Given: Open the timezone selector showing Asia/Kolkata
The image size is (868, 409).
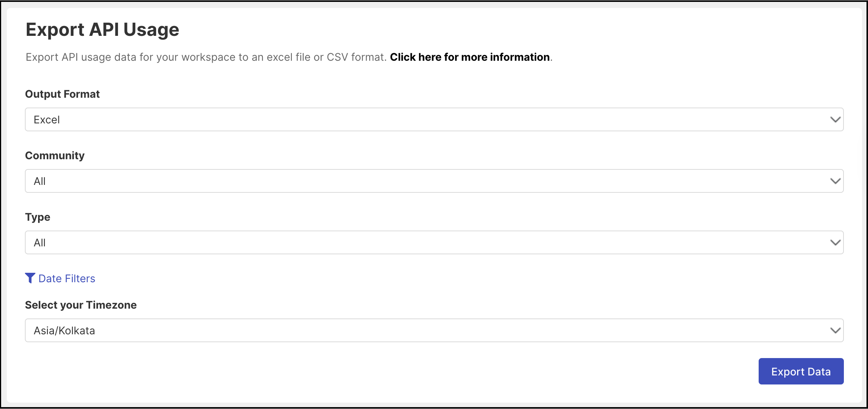Looking at the screenshot, I should pos(434,331).
